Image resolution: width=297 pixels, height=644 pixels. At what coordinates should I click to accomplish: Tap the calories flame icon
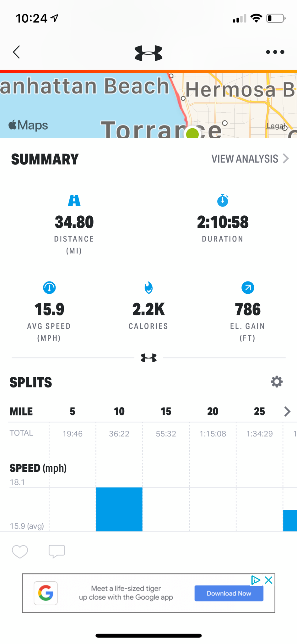[x=148, y=287]
